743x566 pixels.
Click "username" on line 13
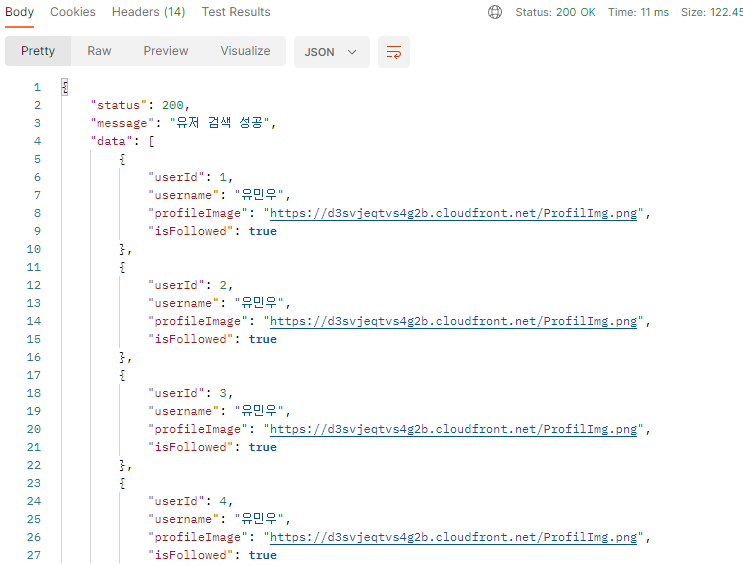coord(183,303)
